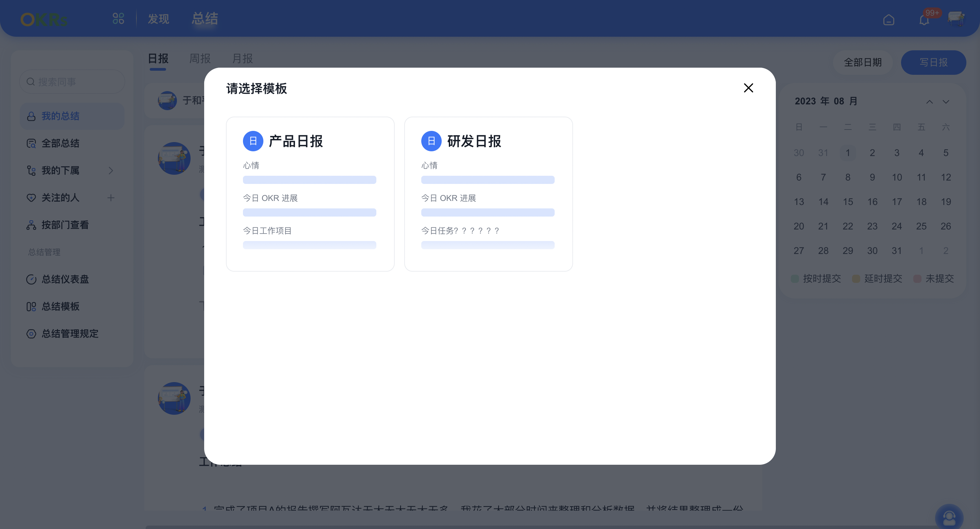Select calendar day 6
This screenshot has width=980, height=529.
[799, 177]
